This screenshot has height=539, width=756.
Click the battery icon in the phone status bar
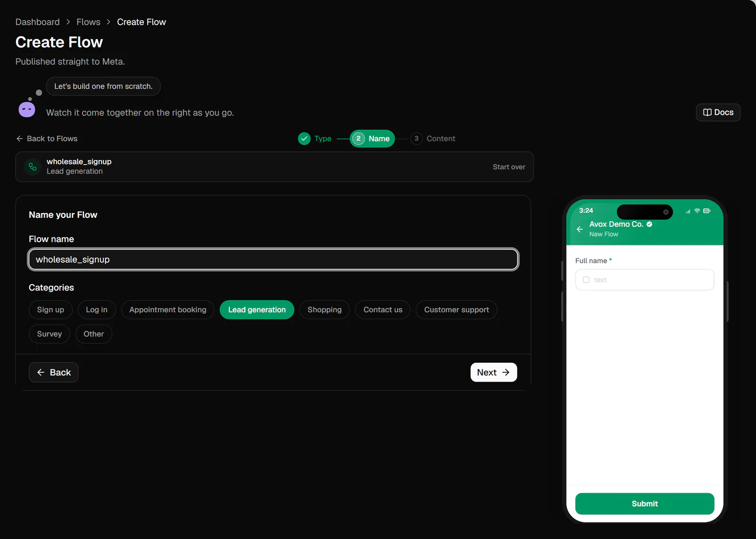pyautogui.click(x=707, y=211)
